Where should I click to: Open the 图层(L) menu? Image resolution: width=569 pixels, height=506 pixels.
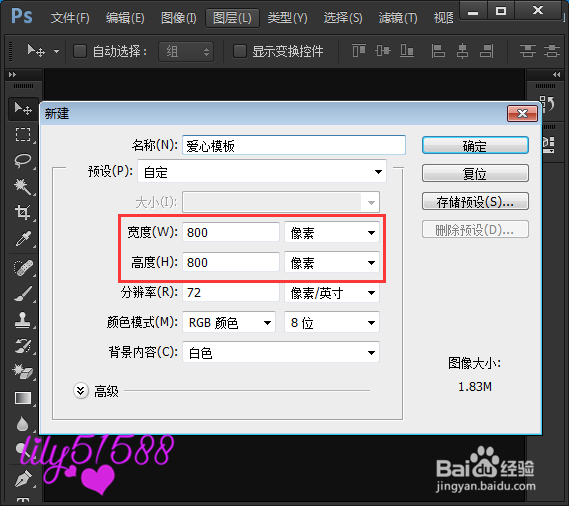click(x=232, y=18)
